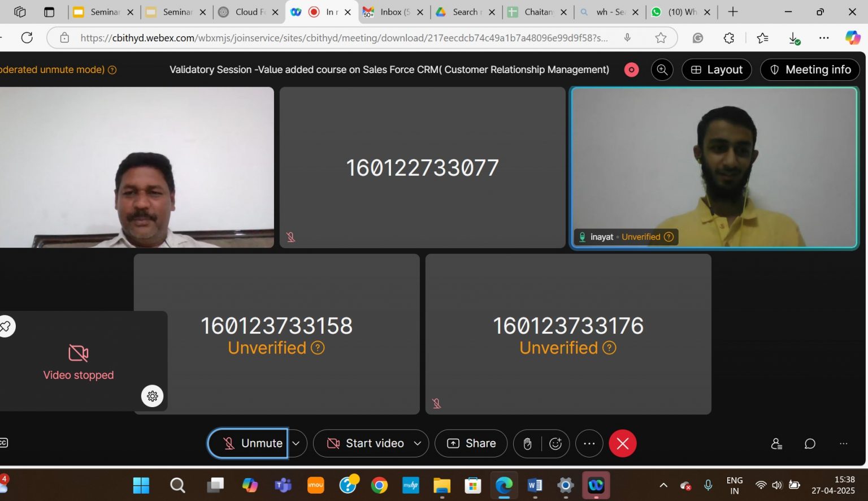Screen dimensions: 868x501
Task: Click the browser address bar URL
Action: (344, 38)
